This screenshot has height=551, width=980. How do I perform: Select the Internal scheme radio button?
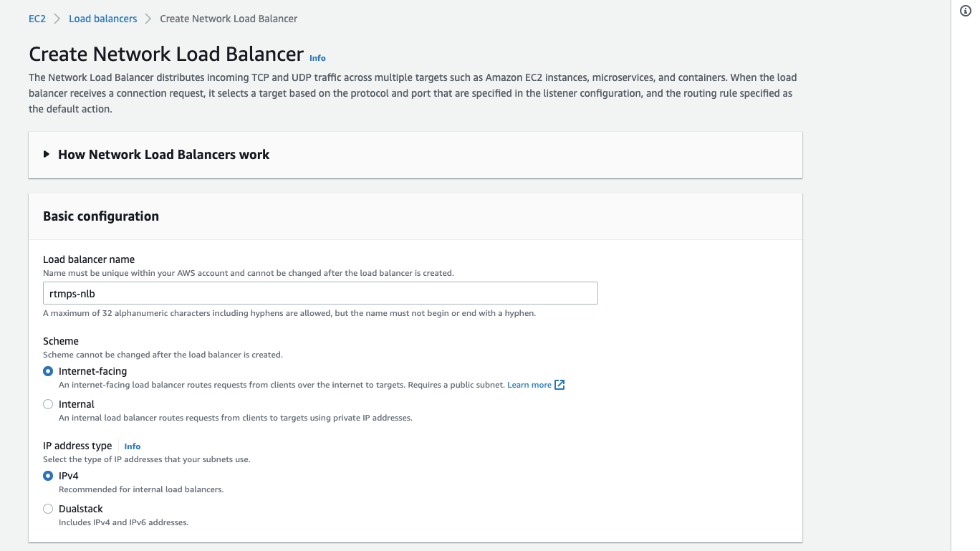pos(48,404)
